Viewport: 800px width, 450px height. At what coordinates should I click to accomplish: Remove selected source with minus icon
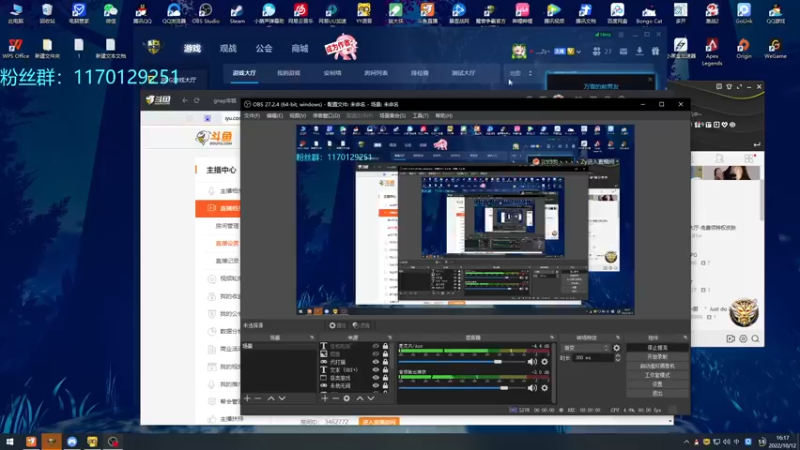(x=335, y=398)
